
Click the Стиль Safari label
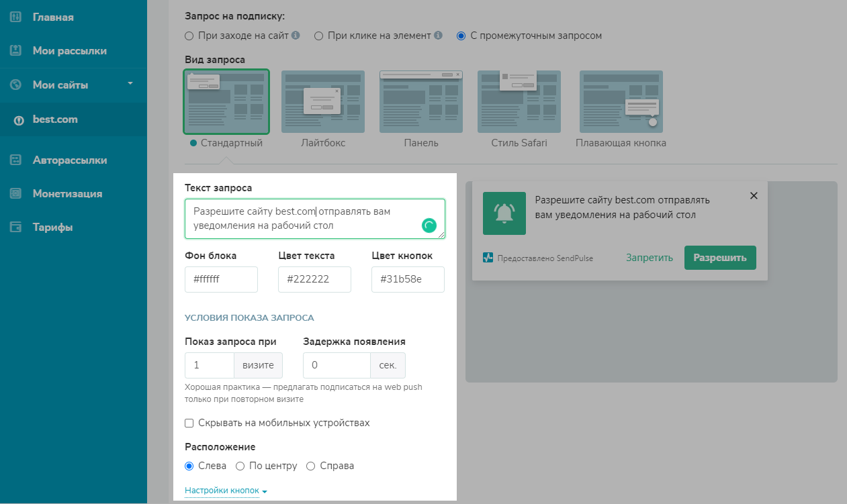519,143
